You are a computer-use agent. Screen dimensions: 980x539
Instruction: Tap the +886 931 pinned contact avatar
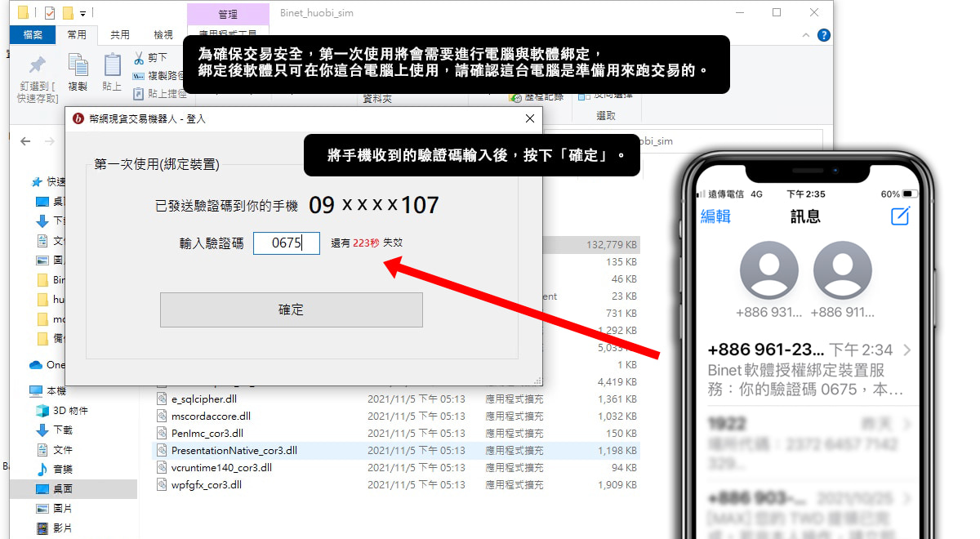(768, 270)
